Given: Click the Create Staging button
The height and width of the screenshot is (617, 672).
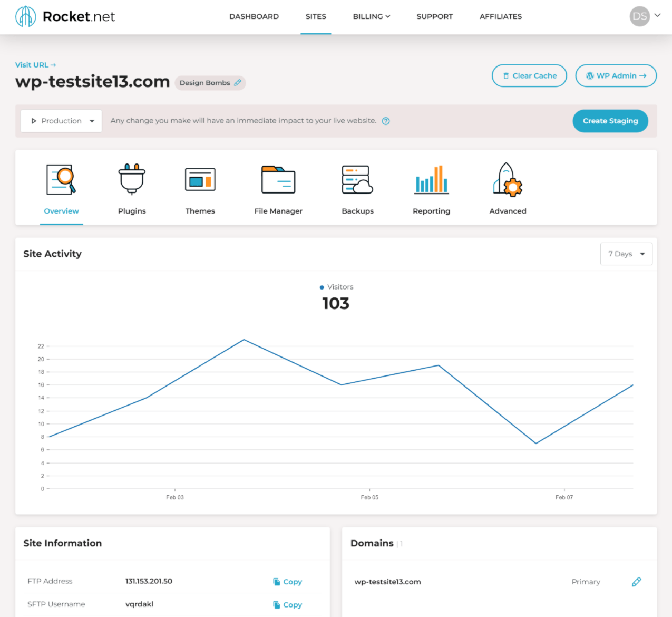Looking at the screenshot, I should tap(610, 121).
